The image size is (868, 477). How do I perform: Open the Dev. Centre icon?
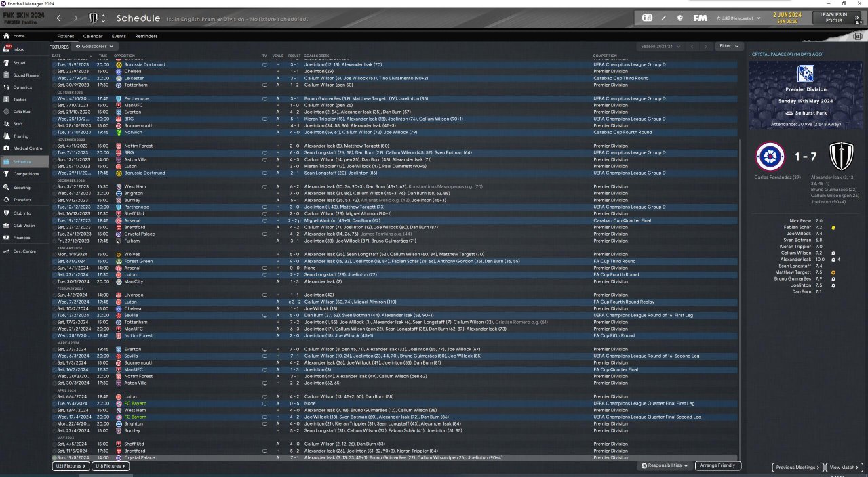pos(7,251)
